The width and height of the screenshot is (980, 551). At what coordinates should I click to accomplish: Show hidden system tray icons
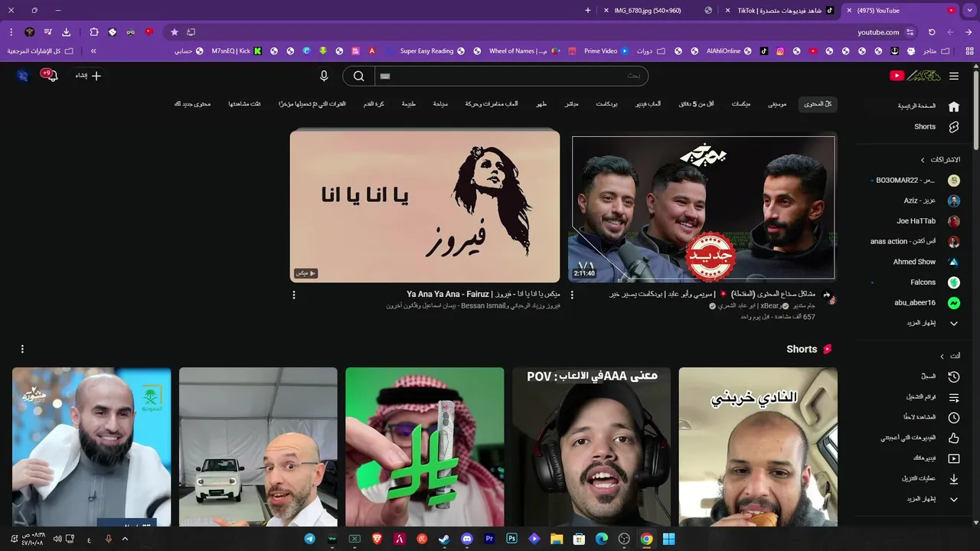pos(125,539)
